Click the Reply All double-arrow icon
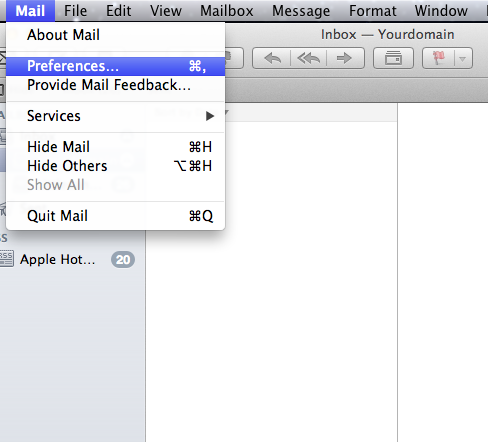The height and width of the screenshot is (442, 488). (x=309, y=58)
